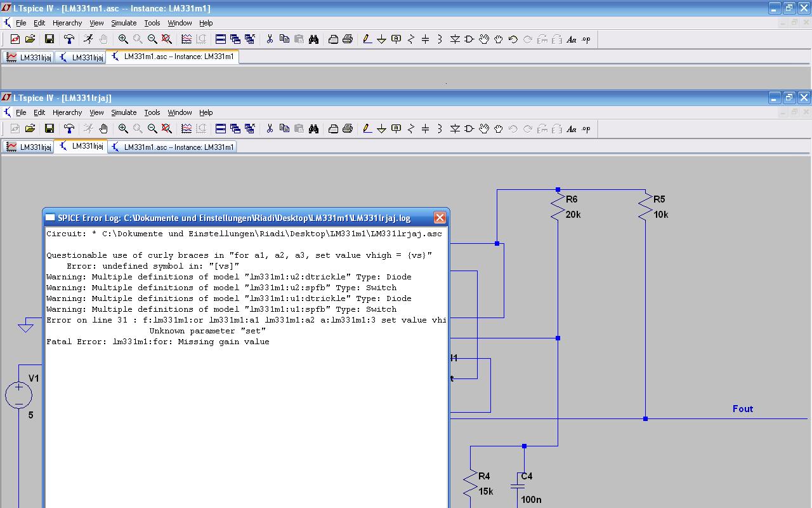
Task: Select Label Net tool in LM331lrjaj window toolbar
Action: tap(396, 128)
